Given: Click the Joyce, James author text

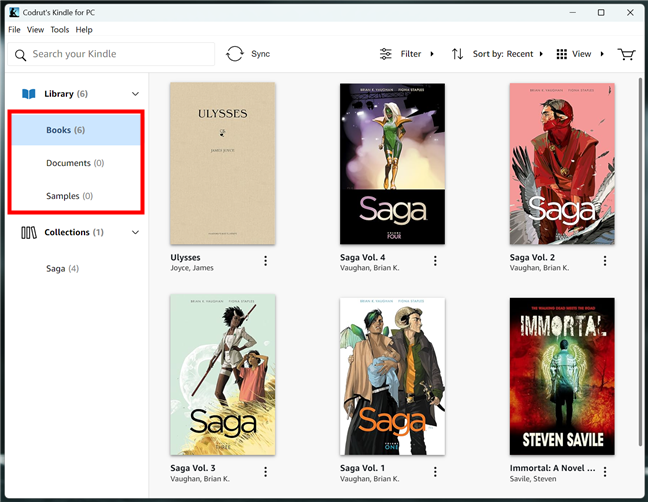Looking at the screenshot, I should pyautogui.click(x=192, y=268).
